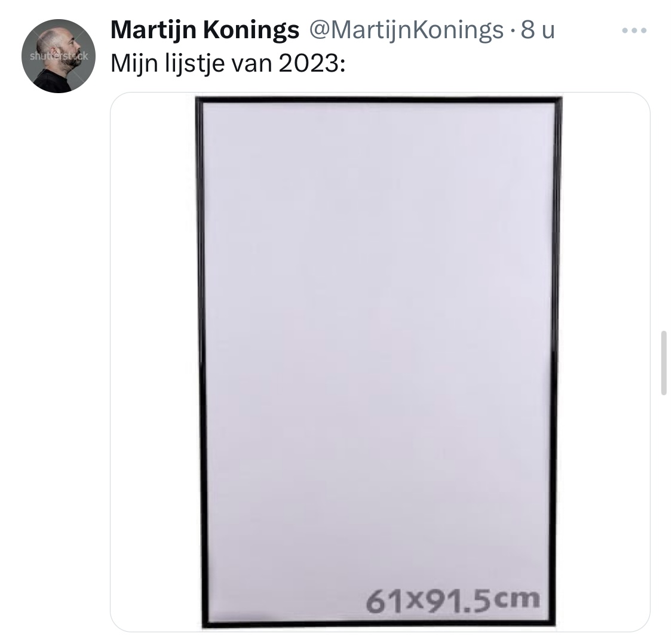672x643 pixels.
Task: Open Martijn Konings' profile picture
Action: click(x=59, y=56)
